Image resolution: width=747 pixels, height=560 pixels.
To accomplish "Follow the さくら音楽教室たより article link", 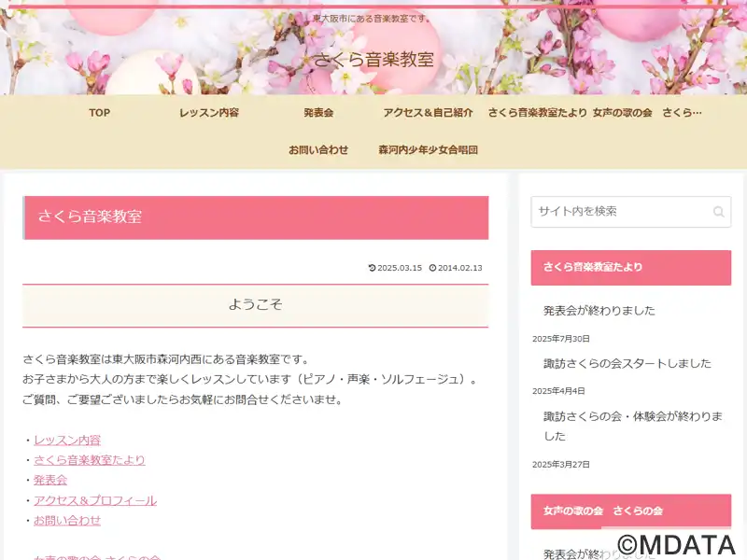I will pyautogui.click(x=89, y=460).
